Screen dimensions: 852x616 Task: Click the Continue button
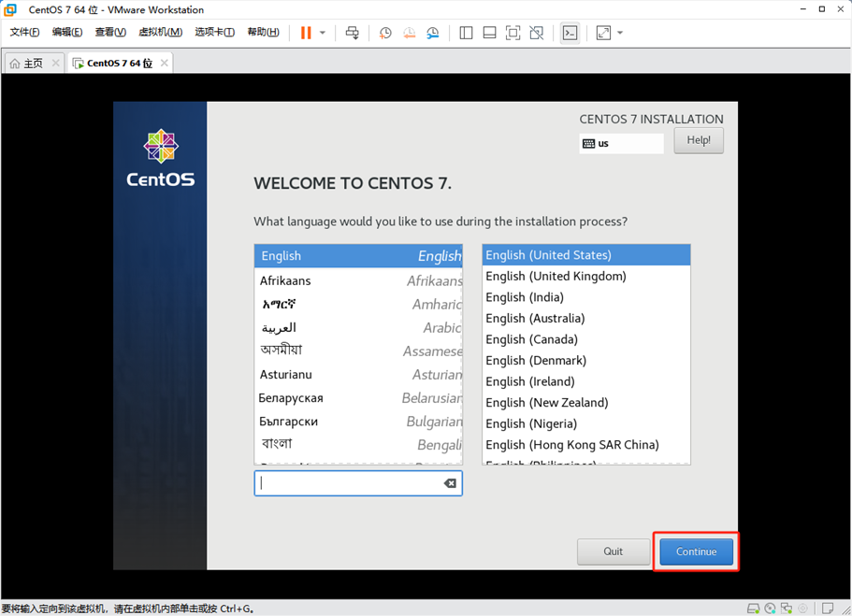696,552
